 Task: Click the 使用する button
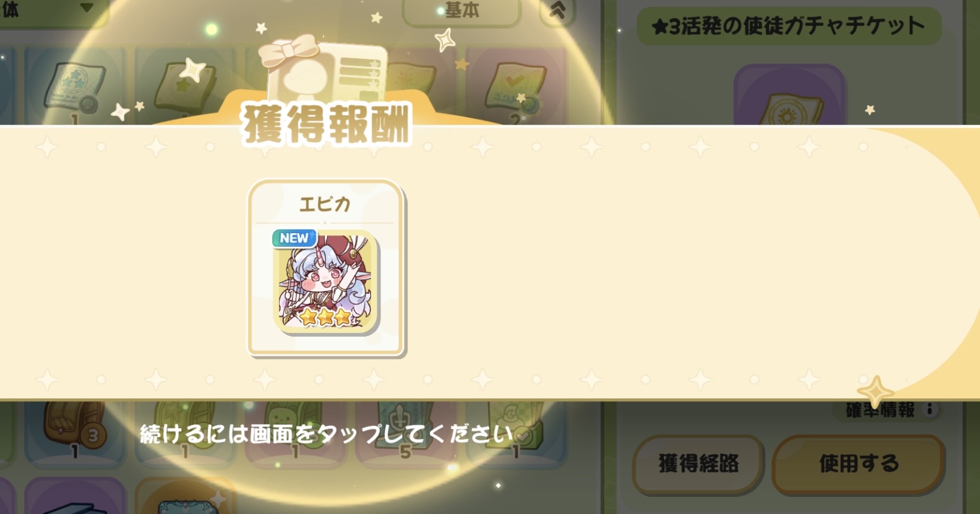[x=858, y=464]
